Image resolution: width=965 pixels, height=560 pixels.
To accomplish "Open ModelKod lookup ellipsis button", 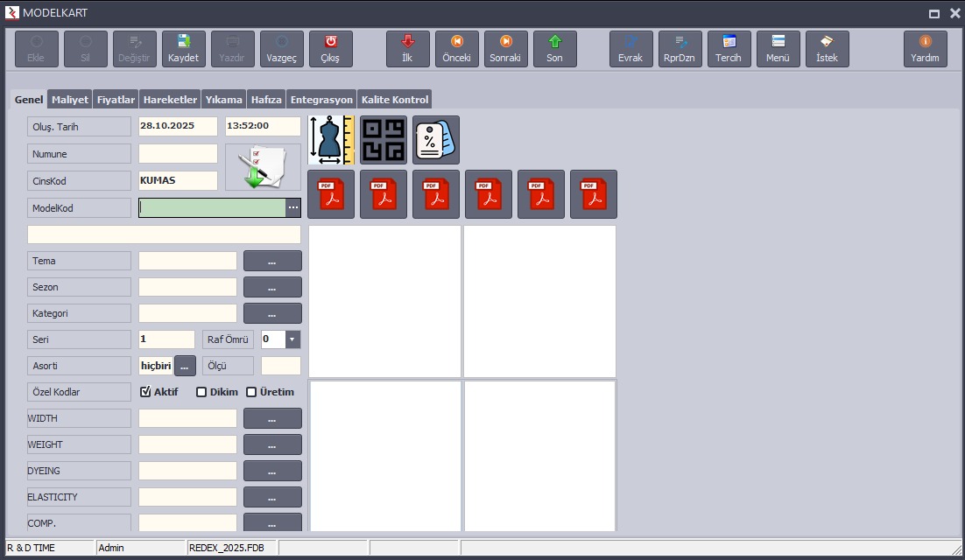I will pos(293,207).
